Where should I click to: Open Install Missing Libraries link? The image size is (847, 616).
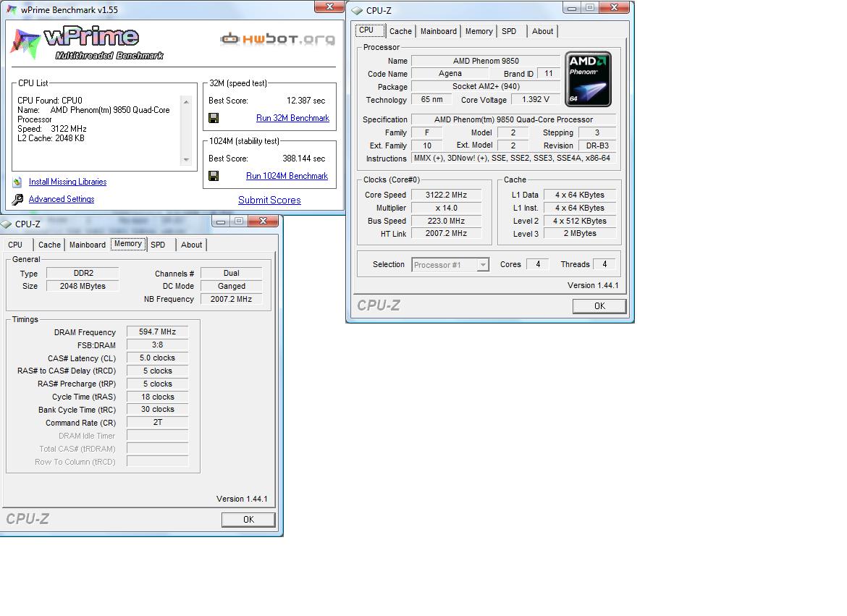pyautogui.click(x=67, y=182)
